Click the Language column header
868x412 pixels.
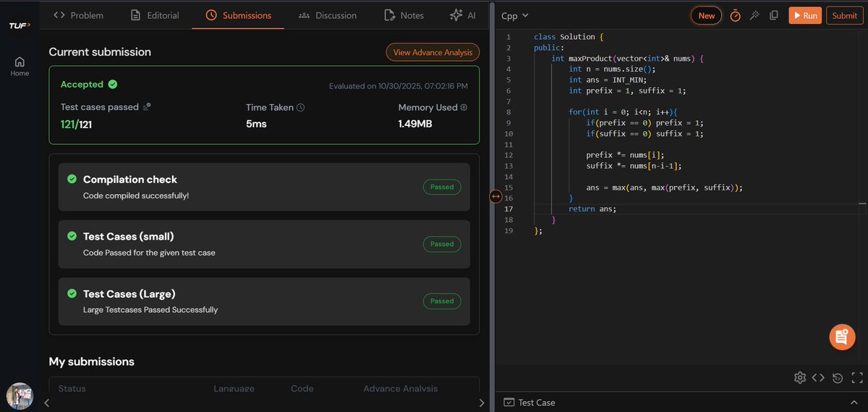pyautogui.click(x=234, y=389)
